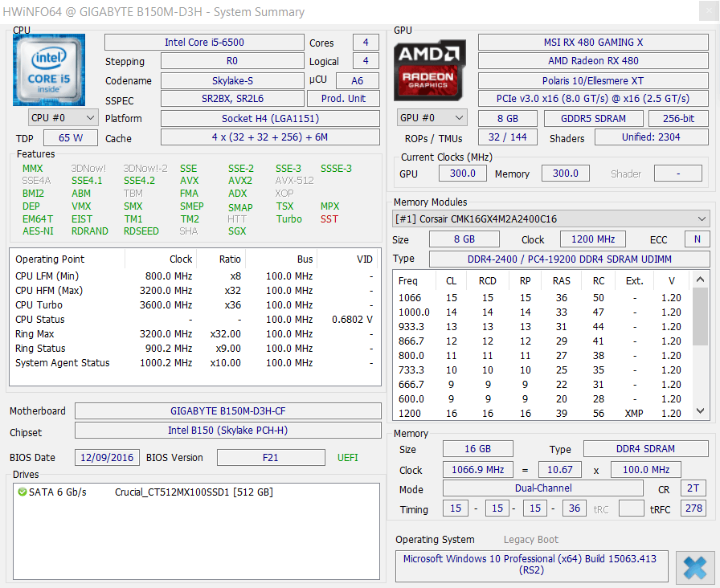The width and height of the screenshot is (720, 588).
Task: Click the SGX feature label
Action: tap(237, 231)
